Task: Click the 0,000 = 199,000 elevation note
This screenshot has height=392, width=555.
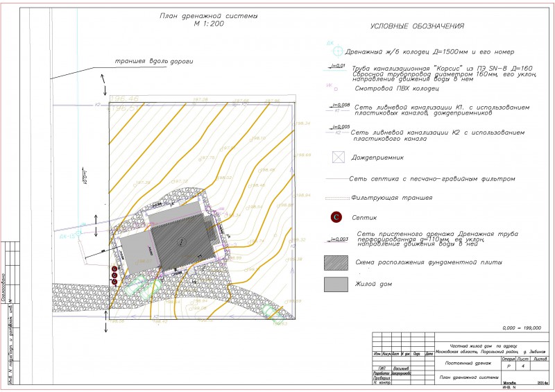Action: (522, 328)
